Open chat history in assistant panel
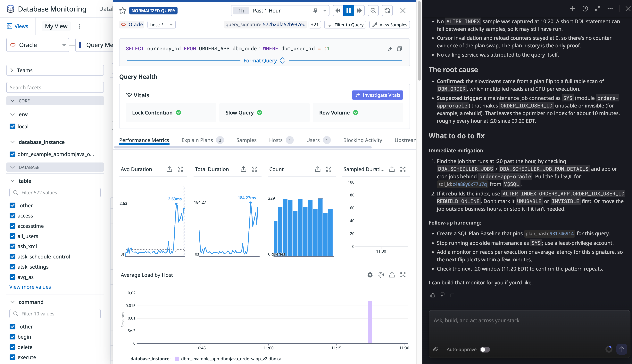632x364 pixels. click(x=585, y=9)
